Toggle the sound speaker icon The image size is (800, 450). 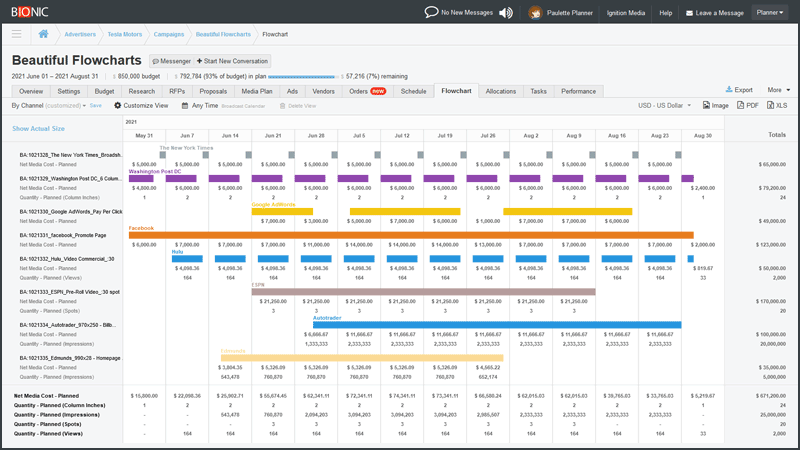[506, 12]
